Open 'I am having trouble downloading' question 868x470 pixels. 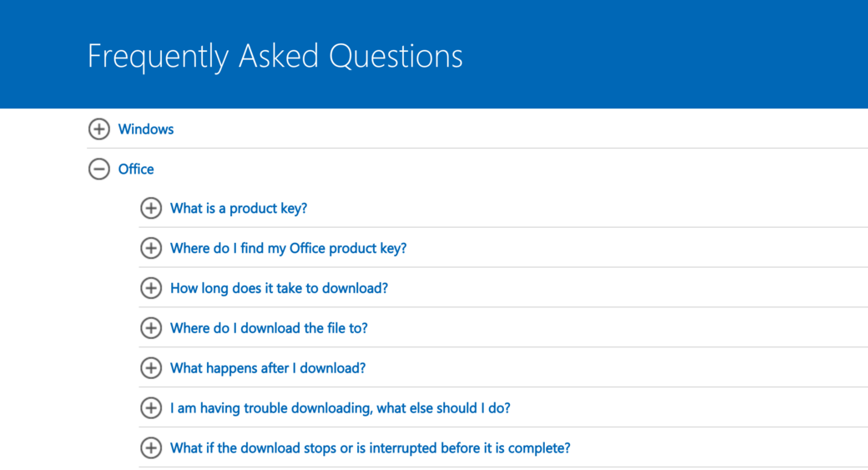tap(340, 409)
